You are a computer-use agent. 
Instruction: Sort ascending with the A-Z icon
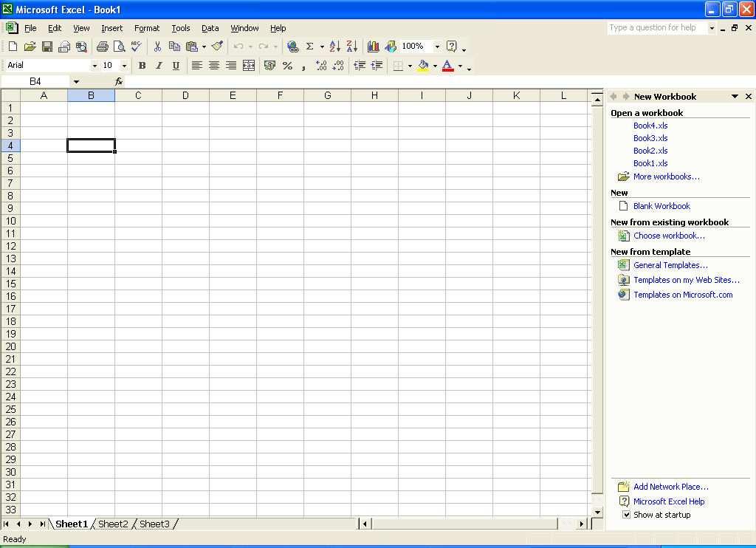(335, 47)
